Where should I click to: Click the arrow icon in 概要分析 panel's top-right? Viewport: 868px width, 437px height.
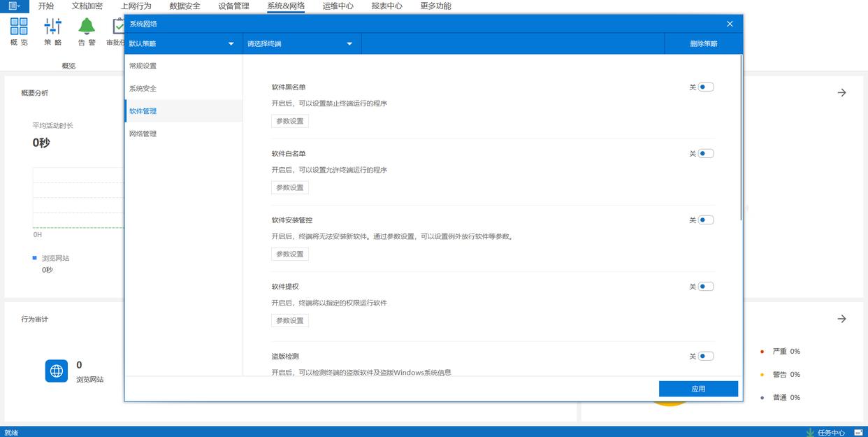click(841, 92)
